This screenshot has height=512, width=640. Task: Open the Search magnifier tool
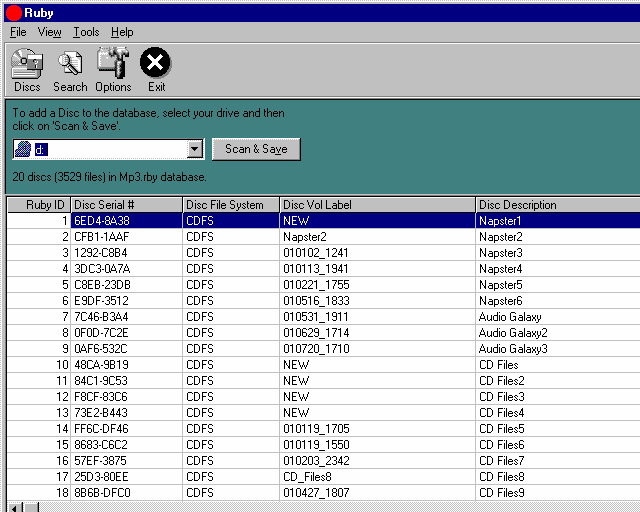click(x=70, y=70)
